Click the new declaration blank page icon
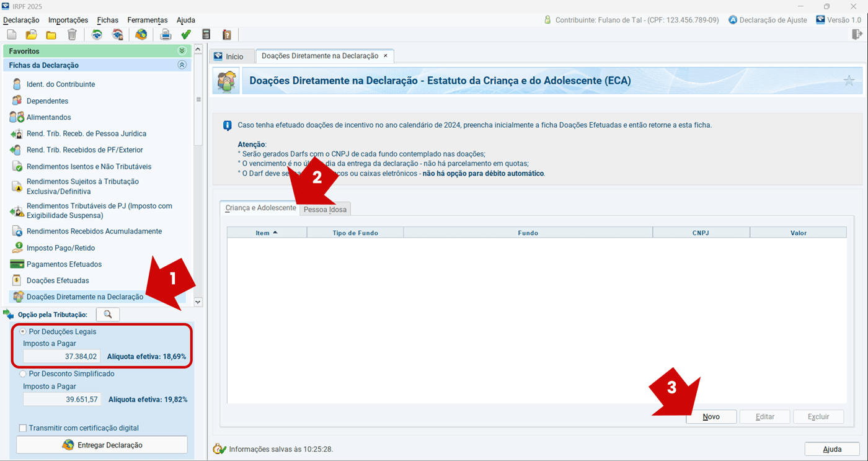The height and width of the screenshot is (461, 868). (12, 35)
